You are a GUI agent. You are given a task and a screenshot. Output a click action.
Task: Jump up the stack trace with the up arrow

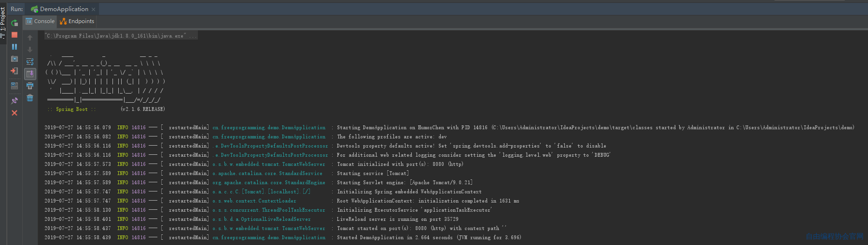click(x=30, y=38)
